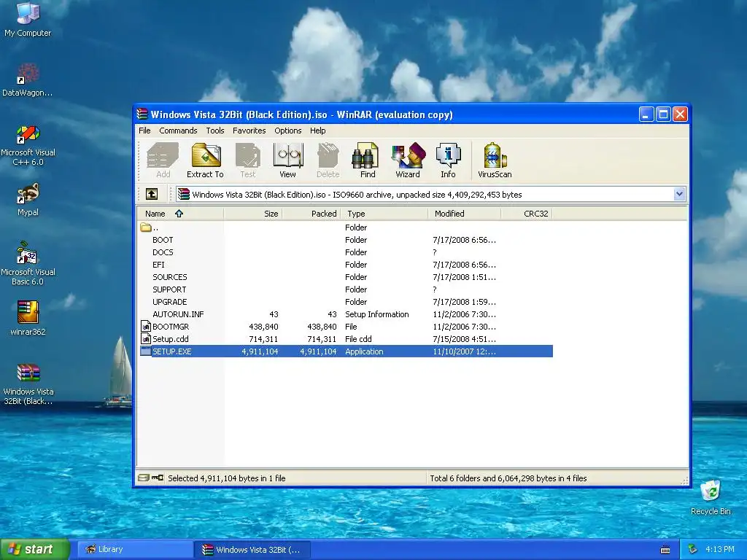Click the Setup.cdd file icon
747x560 pixels.
coord(146,339)
